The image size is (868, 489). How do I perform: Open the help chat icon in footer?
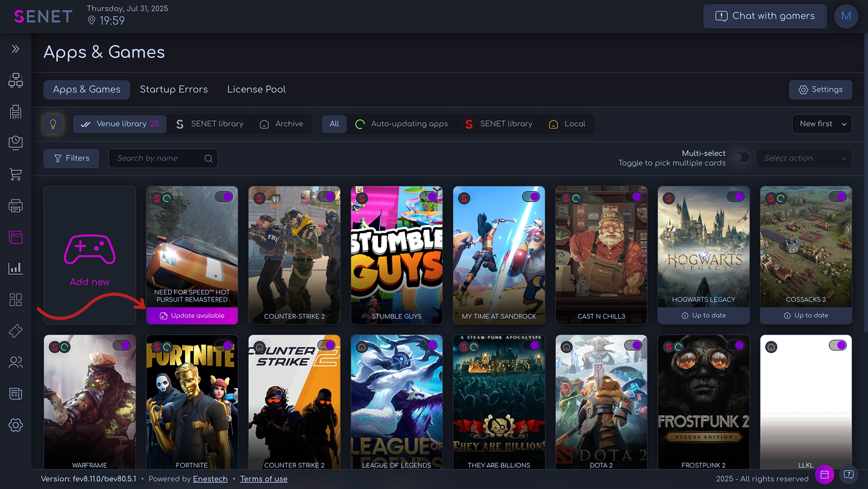coord(848,475)
